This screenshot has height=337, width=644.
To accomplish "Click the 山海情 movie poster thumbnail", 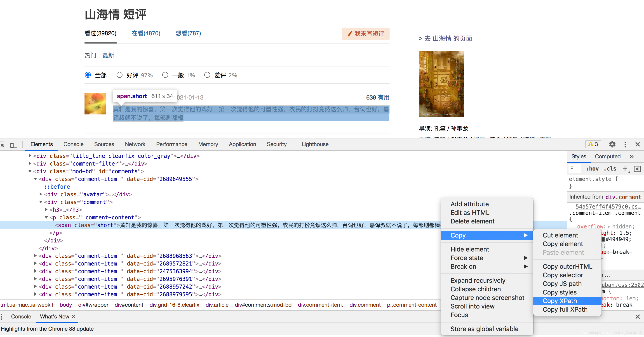I will pyautogui.click(x=441, y=84).
